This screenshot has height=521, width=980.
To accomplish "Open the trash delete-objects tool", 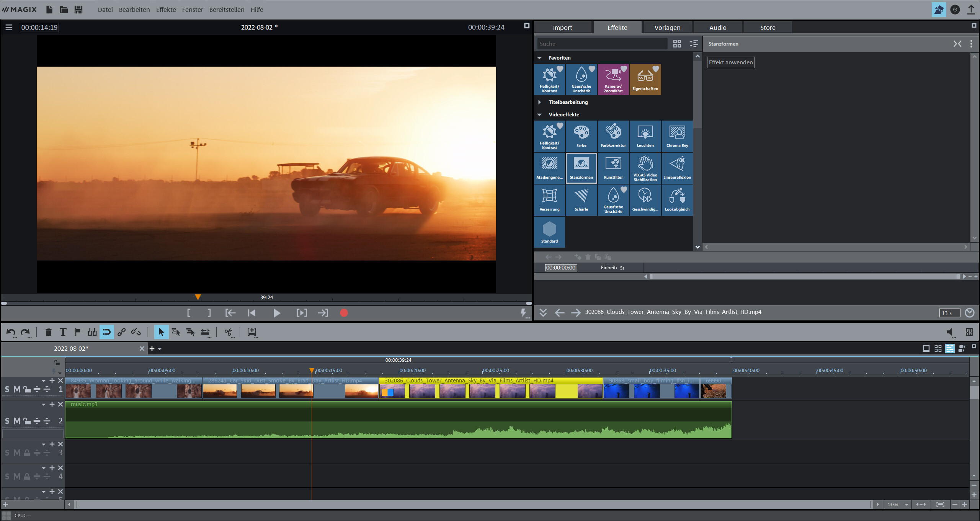I will click(49, 332).
